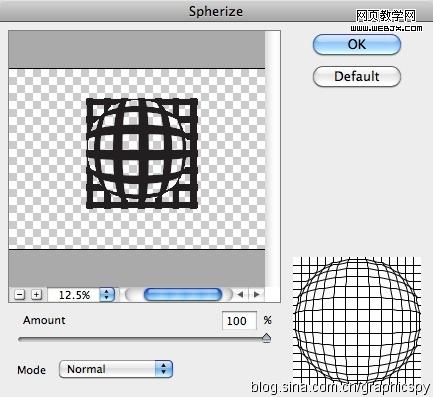Click the Spherize dialog title bar
The width and height of the screenshot is (433, 397).
click(x=216, y=11)
